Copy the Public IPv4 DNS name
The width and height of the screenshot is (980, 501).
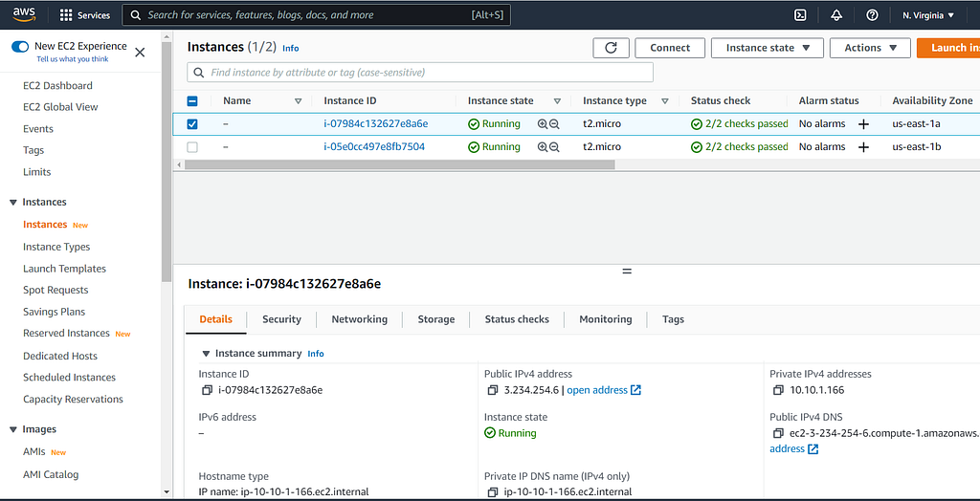[778, 433]
